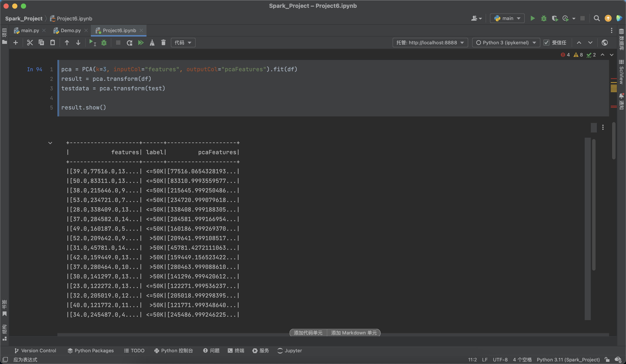This screenshot has height=364, width=626.
Task: Click the Spark_Project breadcrumb
Action: 24,19
